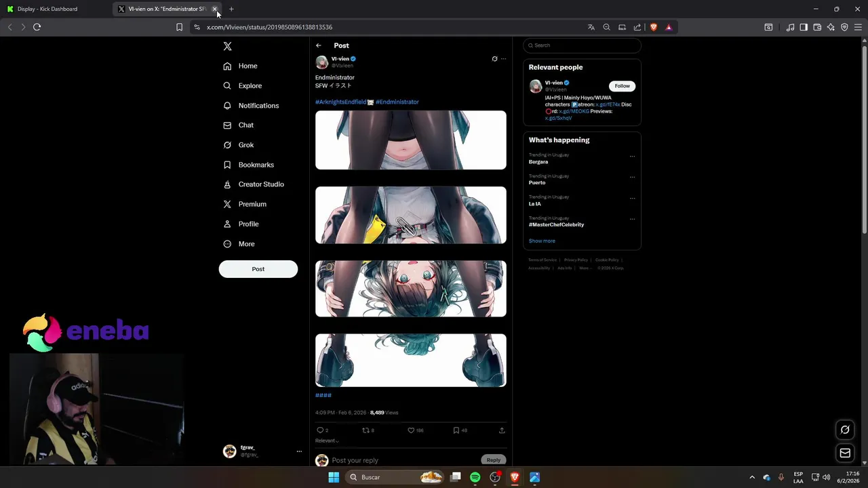
Task: Go back with the Post arrow
Action: 319,45
